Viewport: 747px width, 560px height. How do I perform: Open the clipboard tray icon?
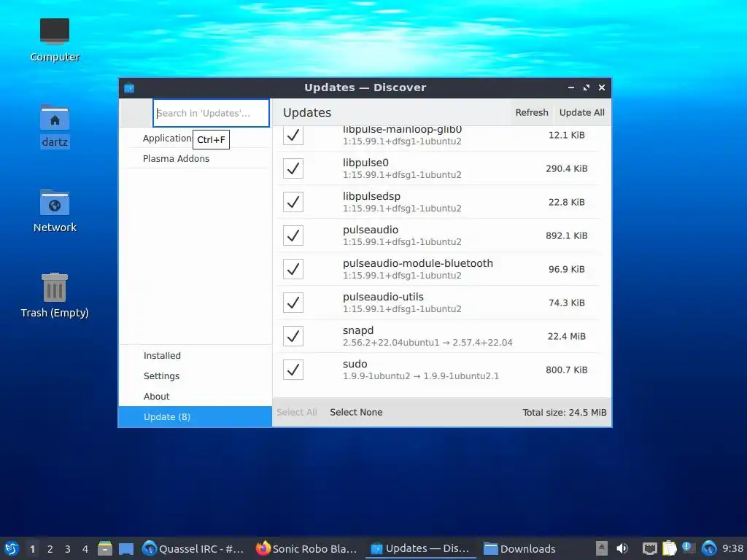[670, 548]
